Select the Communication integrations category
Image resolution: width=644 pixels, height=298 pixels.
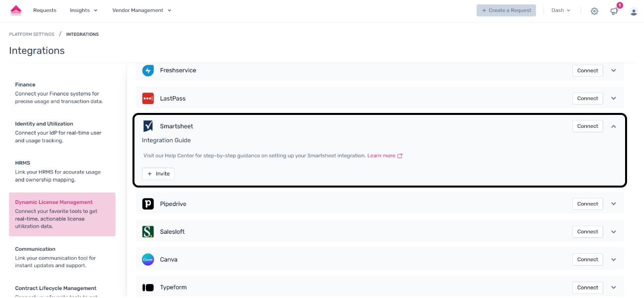tap(62, 257)
